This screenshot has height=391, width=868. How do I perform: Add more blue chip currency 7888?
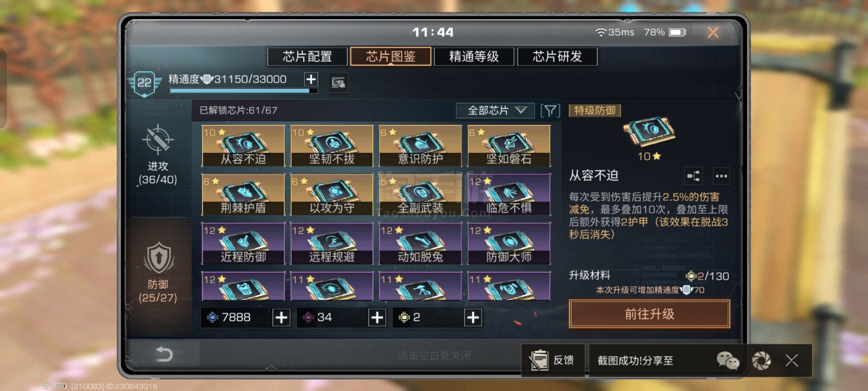point(281,318)
